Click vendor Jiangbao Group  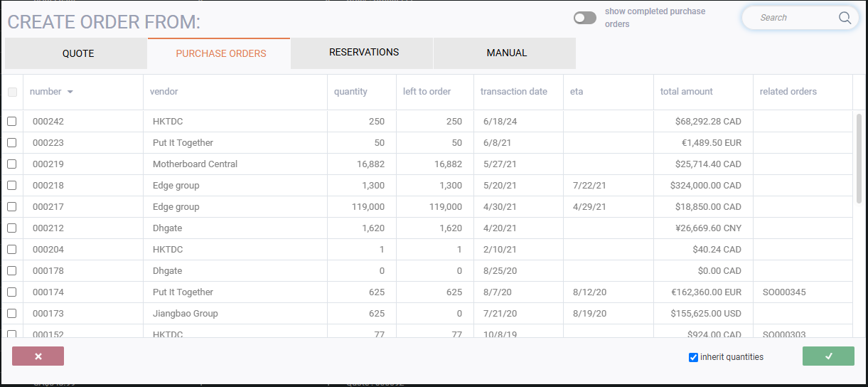pos(186,314)
